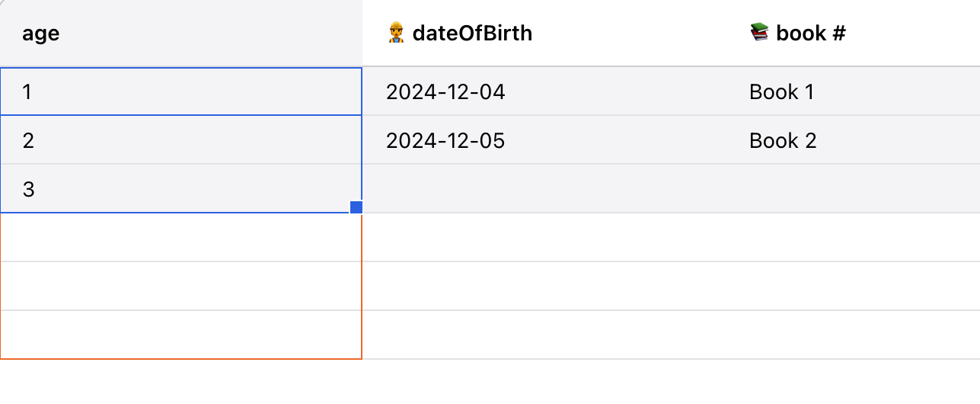Select the 2024-12-04 date cell
Image resolution: width=980 pixels, height=404 pixels.
544,92
